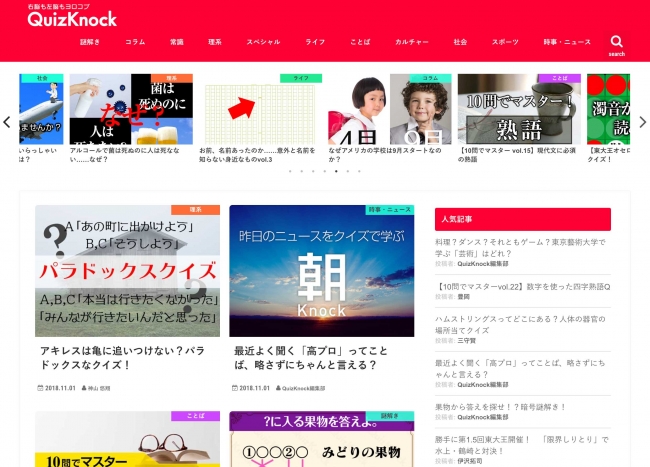Click date 2018.11.01 under paradox article
The height and width of the screenshot is (467, 650).
coord(60,388)
